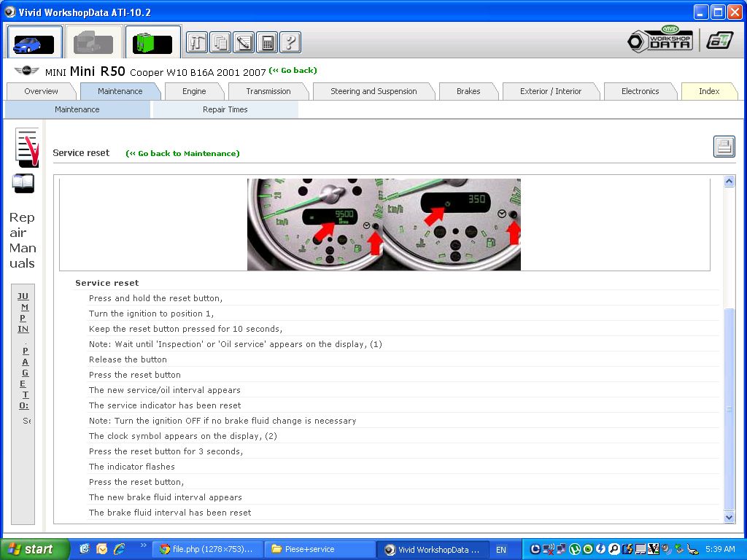Open the Repair Manuals book icon
The height and width of the screenshot is (560, 747).
coord(23,184)
